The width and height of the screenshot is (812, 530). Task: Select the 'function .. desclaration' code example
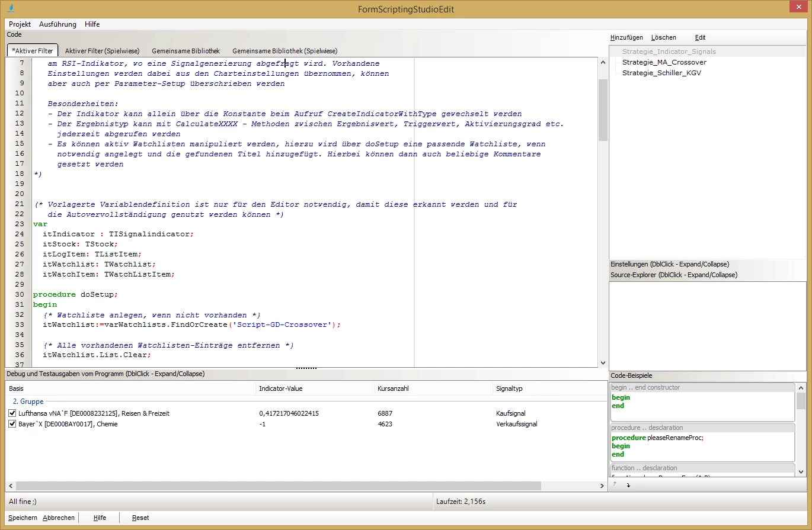tap(702, 470)
